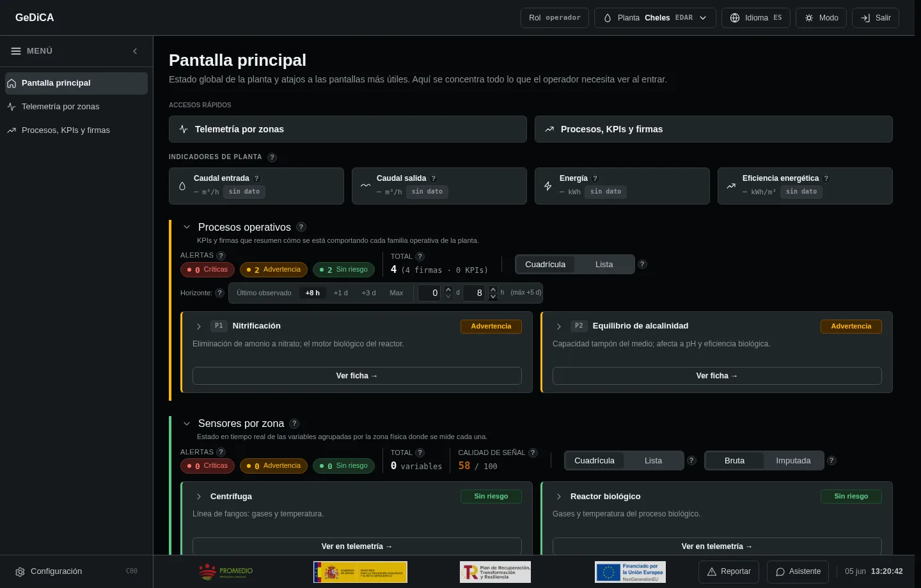Click the Plan de Recuperación logo
Screen dimensions: 921x588
point(495,572)
